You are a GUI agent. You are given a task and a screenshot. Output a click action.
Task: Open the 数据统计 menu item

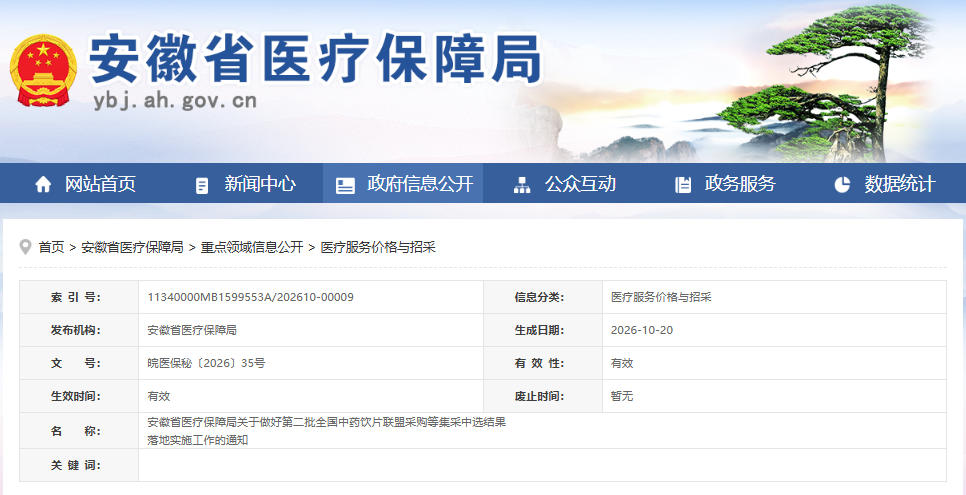899,184
